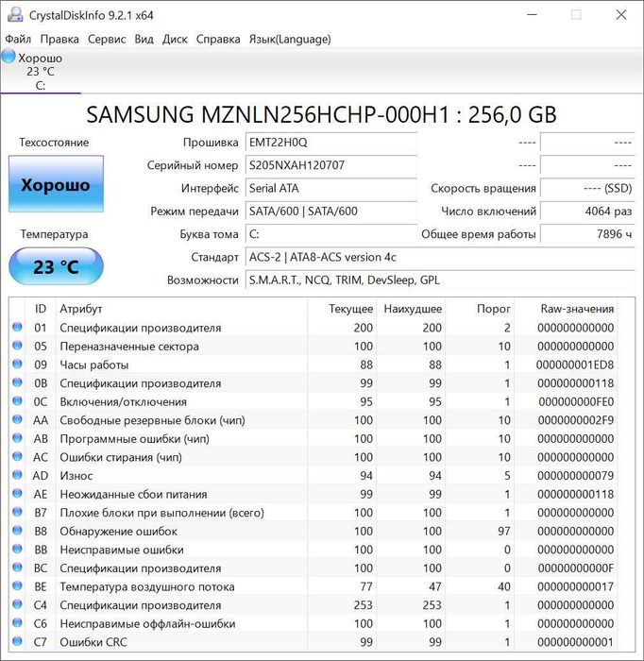
Task: Click status orb for attribute B7
Action: point(17,512)
